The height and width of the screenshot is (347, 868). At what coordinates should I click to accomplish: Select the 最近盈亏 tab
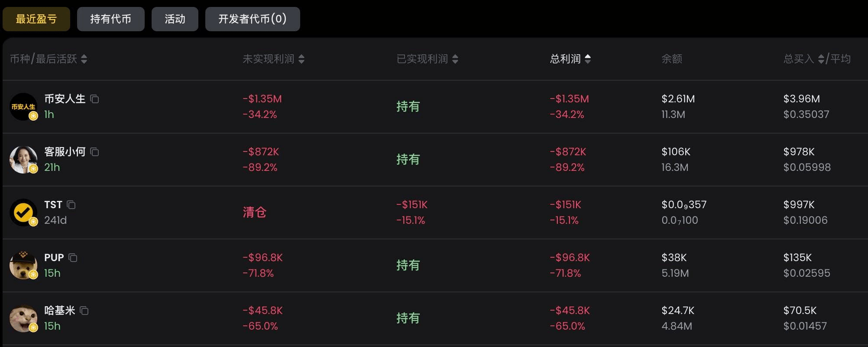[x=36, y=19]
